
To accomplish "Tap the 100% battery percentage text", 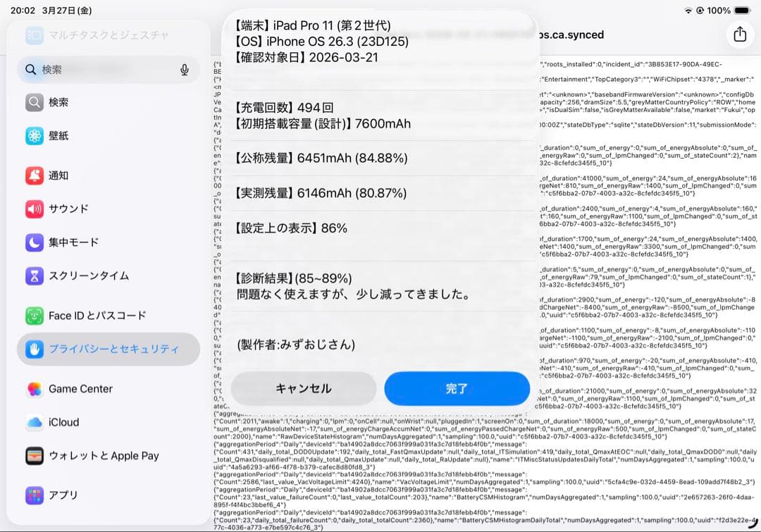I will [x=719, y=10].
